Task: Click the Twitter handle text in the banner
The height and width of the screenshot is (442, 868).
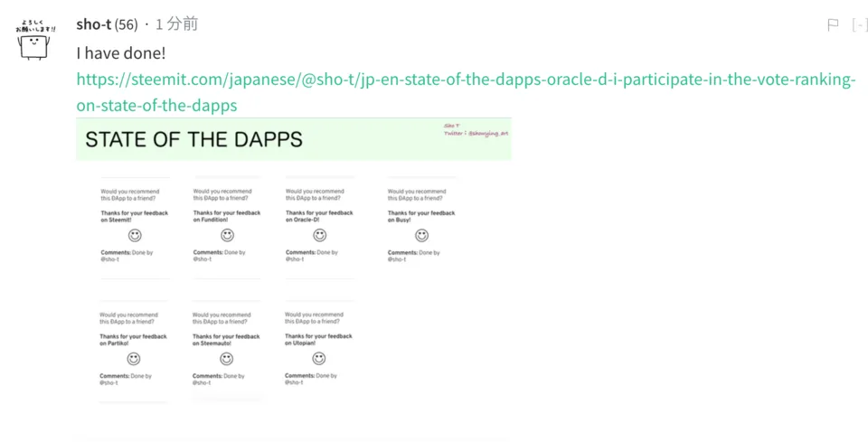Action: (476, 133)
